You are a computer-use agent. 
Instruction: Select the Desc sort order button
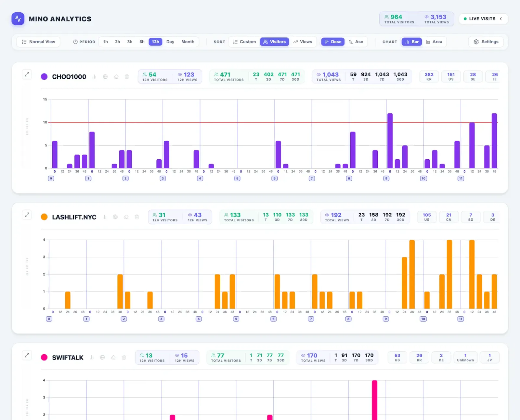pyautogui.click(x=333, y=42)
